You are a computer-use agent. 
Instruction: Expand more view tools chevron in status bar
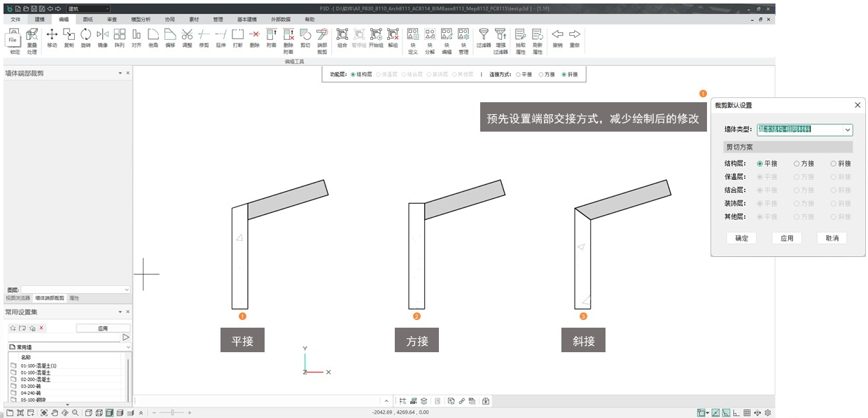click(x=141, y=412)
